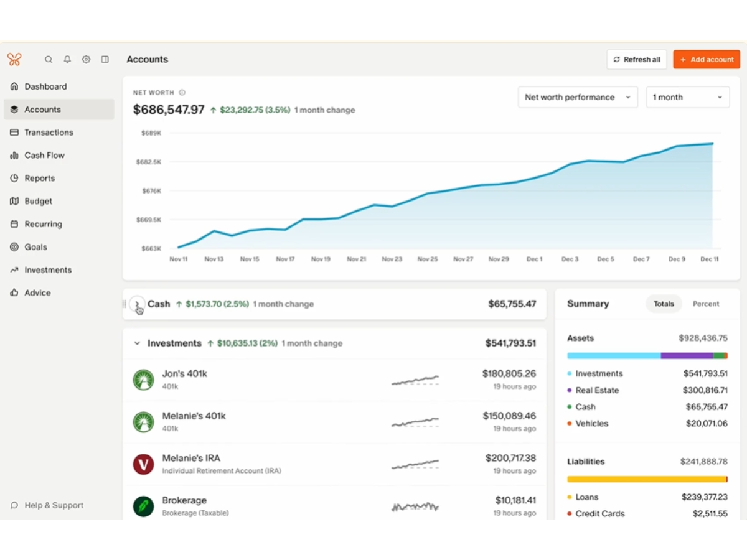Go to Dashboard page
Viewport: 747px width, 560px height.
(59, 86)
